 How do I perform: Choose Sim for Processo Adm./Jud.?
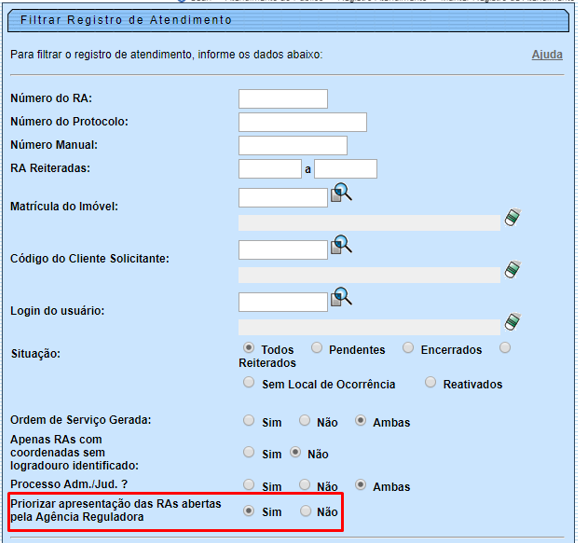[249, 485]
